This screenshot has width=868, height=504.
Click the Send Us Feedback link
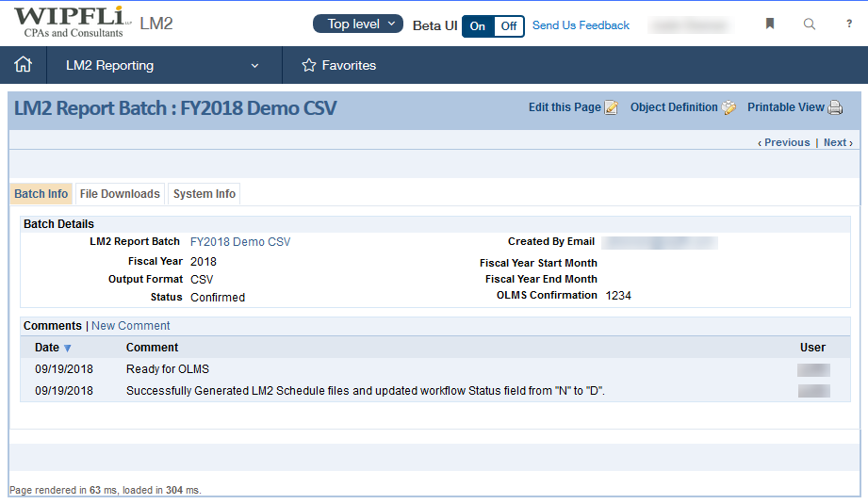point(581,25)
